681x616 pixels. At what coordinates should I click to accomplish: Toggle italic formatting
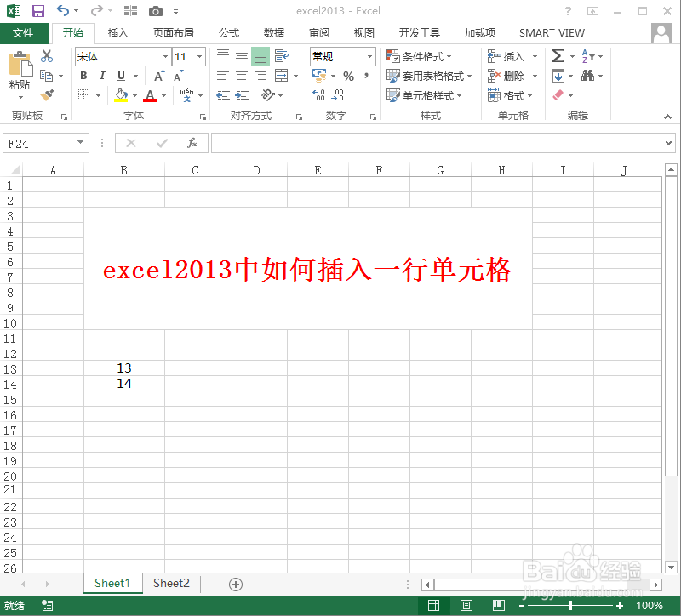pyautogui.click(x=102, y=76)
